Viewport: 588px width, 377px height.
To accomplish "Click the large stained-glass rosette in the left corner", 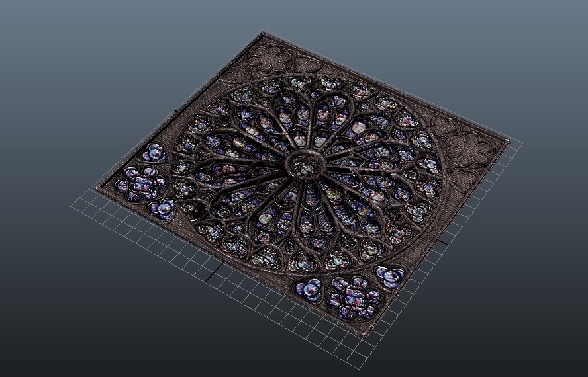I will pyautogui.click(x=140, y=184).
